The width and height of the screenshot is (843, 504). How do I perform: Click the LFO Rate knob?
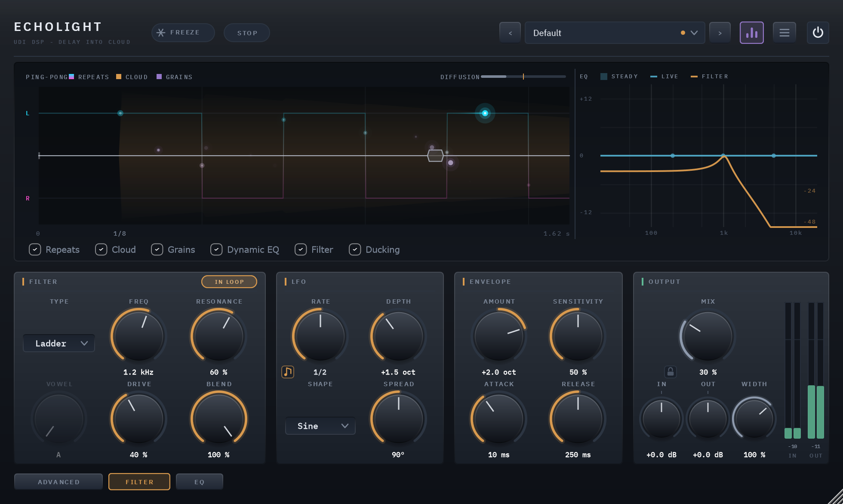point(320,336)
